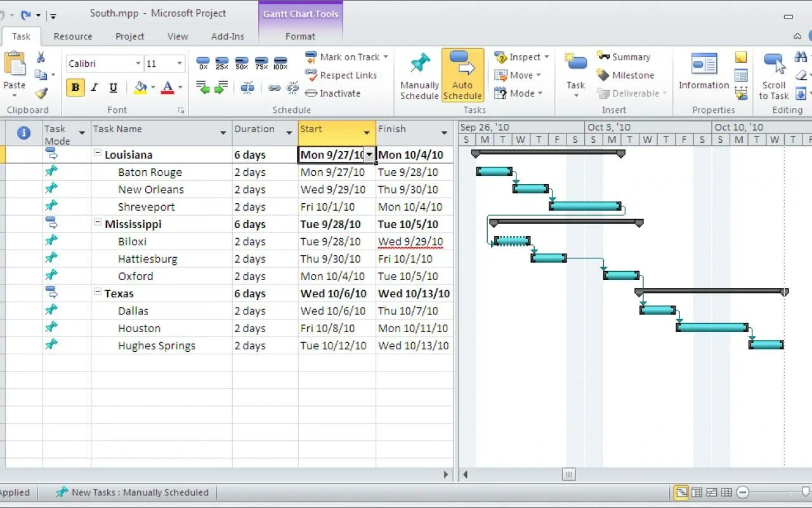
Task: Open the View ribbon tab
Action: tap(178, 36)
